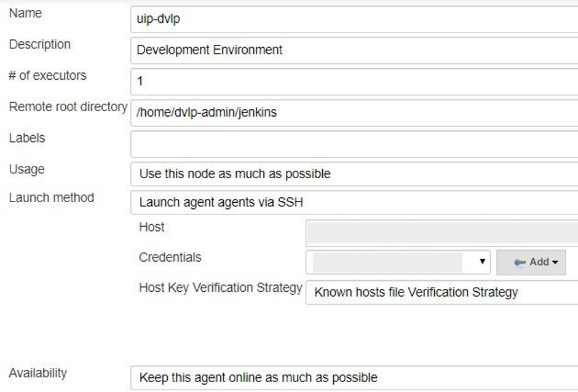Click the key icon on the Add button
Screen dimensions: 578x392
pyautogui.click(x=520, y=262)
